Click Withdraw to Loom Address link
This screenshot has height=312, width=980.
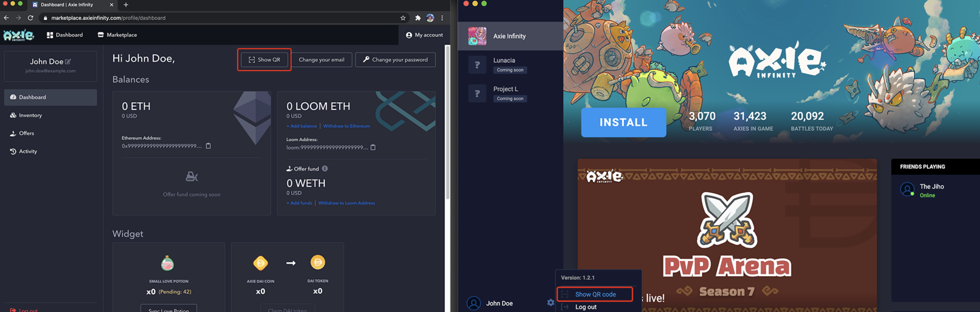click(347, 203)
